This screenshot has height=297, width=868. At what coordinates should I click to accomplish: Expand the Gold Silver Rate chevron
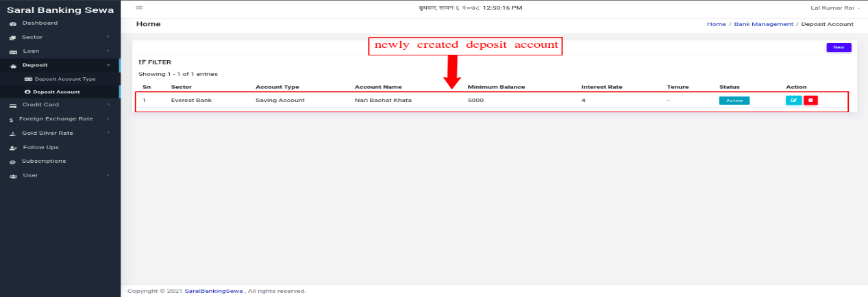click(x=108, y=133)
